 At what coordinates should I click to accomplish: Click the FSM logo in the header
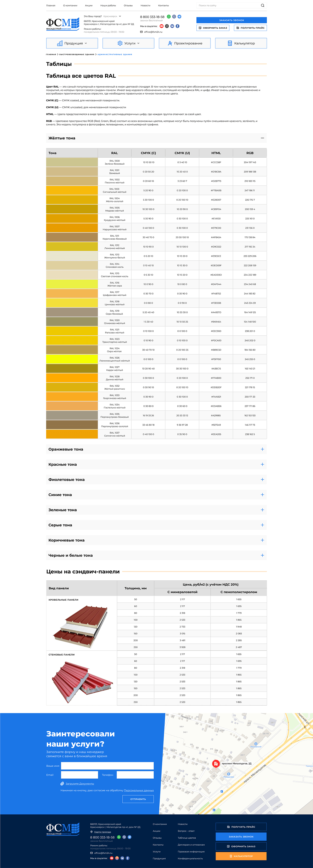click(63, 24)
